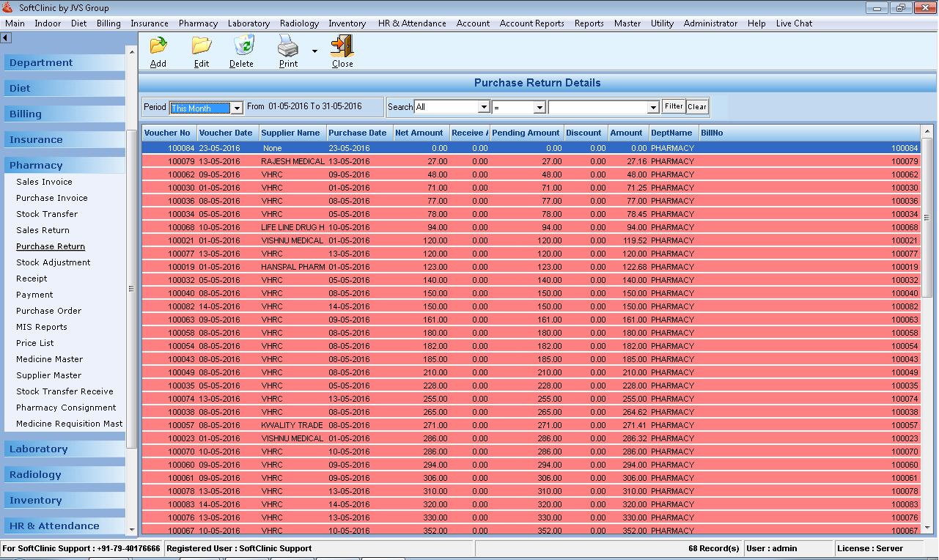Click the Close door icon

point(342,46)
